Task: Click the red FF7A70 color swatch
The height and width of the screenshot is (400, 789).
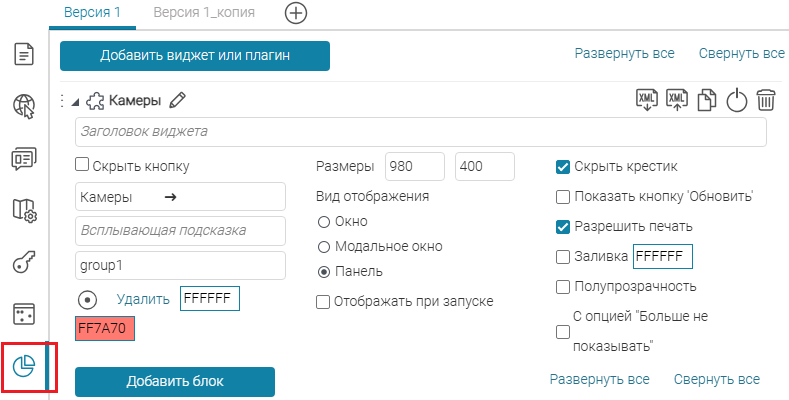Action: coord(104,328)
